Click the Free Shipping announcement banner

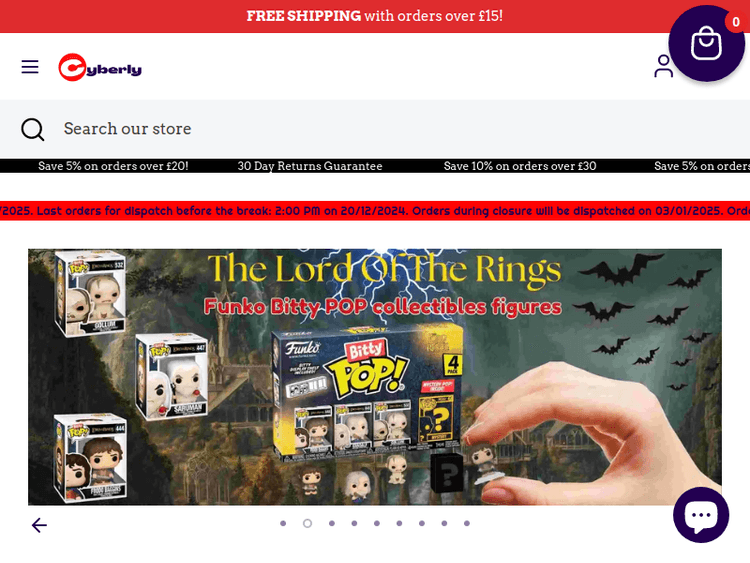click(x=375, y=16)
